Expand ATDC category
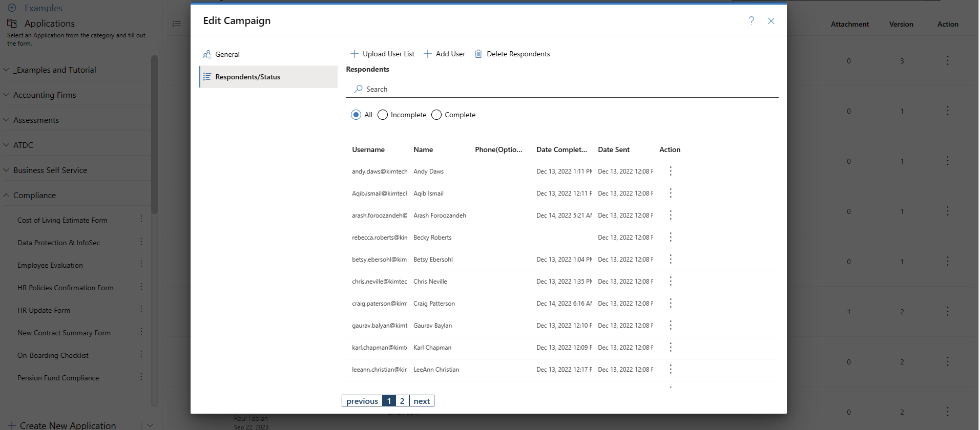Viewport: 980px width, 430px height. pos(6,145)
